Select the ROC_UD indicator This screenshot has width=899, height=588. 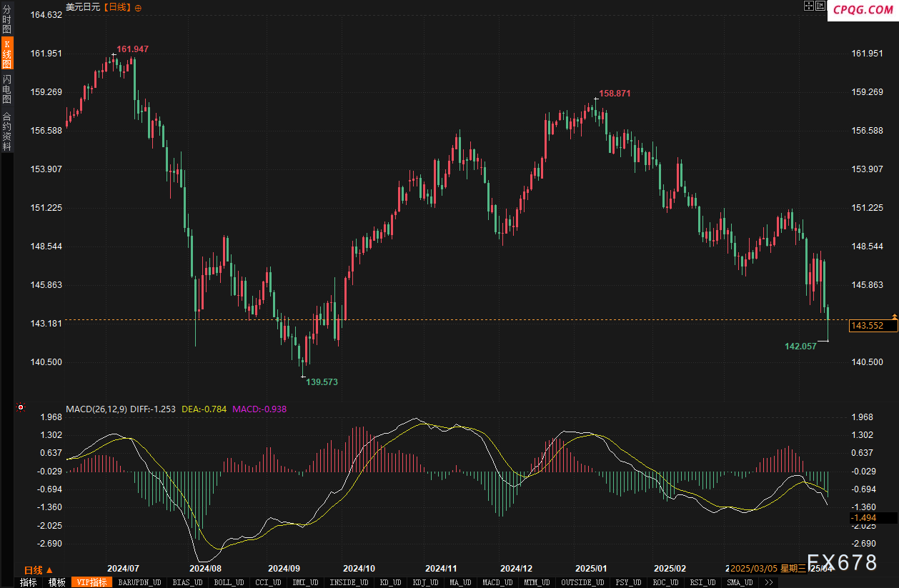(x=666, y=582)
